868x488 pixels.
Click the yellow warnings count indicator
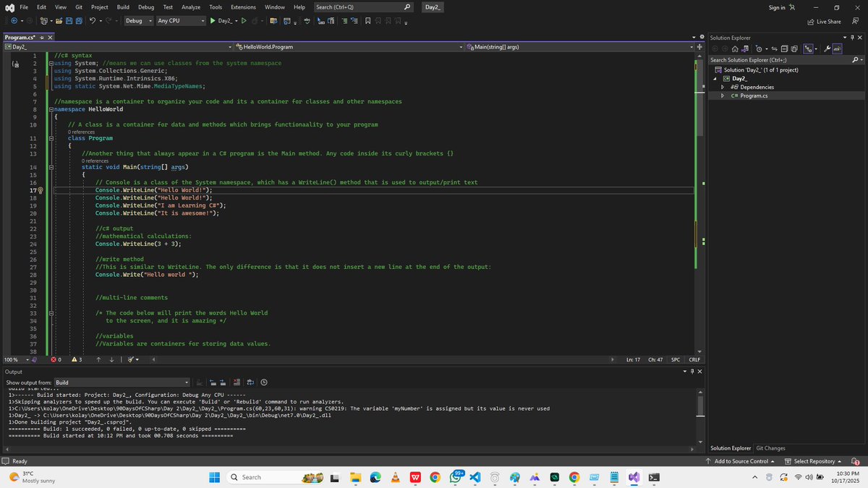coord(77,359)
